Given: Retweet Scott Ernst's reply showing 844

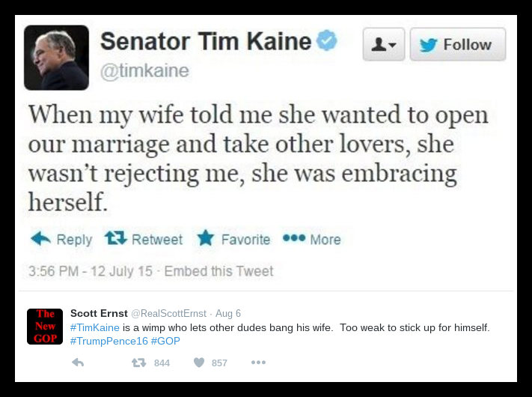Looking at the screenshot, I should tap(139, 363).
